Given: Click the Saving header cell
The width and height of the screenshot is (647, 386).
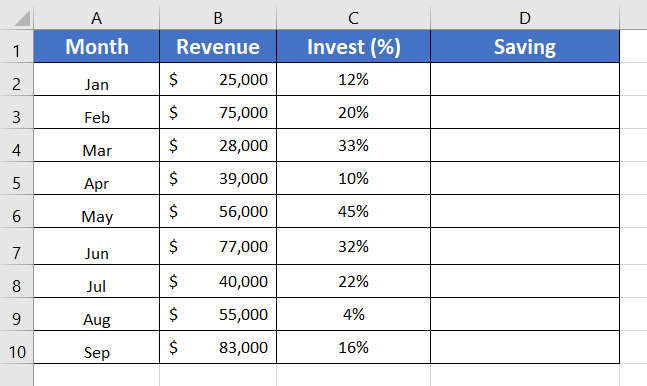Looking at the screenshot, I should (525, 46).
